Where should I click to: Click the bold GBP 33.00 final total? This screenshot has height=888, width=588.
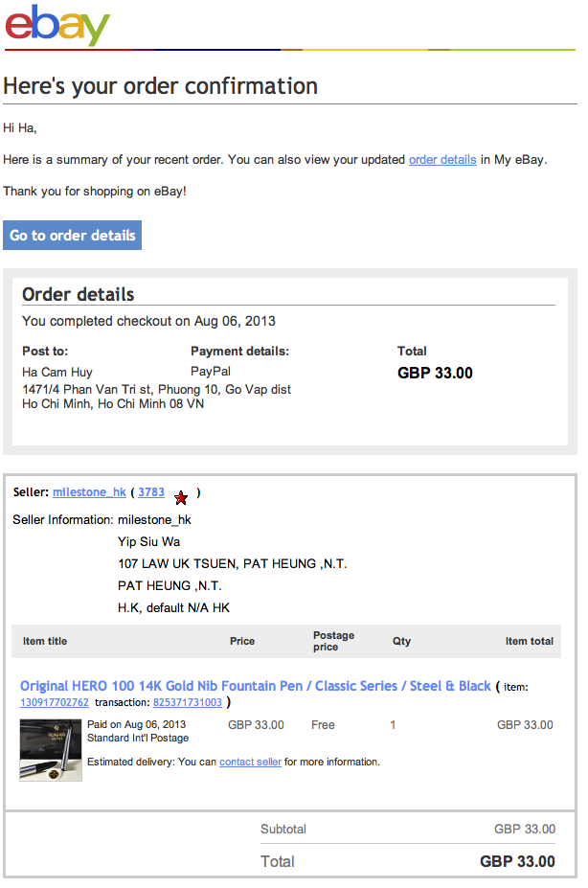point(517,862)
